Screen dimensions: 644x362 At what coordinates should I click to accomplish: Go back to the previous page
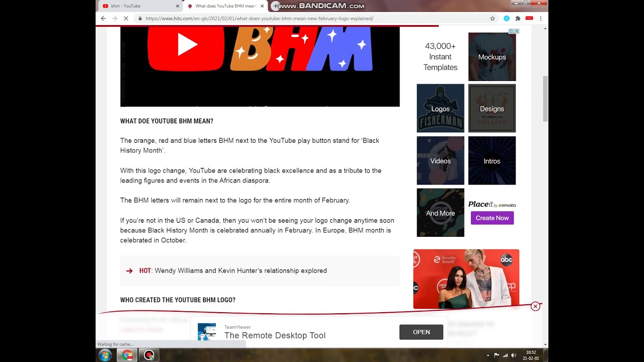point(103,18)
